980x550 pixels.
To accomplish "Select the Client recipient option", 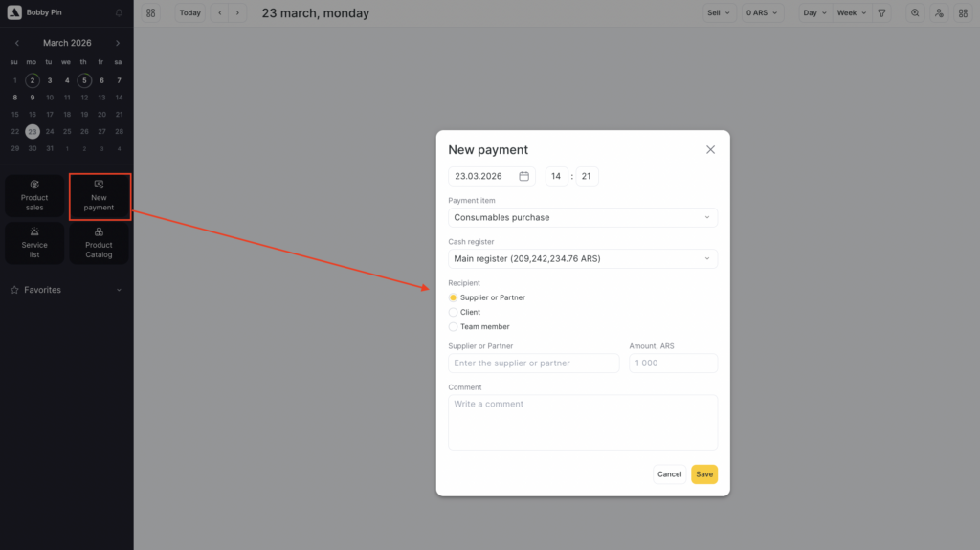I will click(454, 312).
